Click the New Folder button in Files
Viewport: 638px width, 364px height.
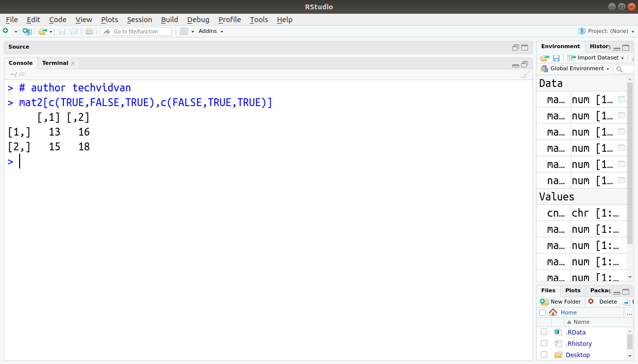pos(560,301)
